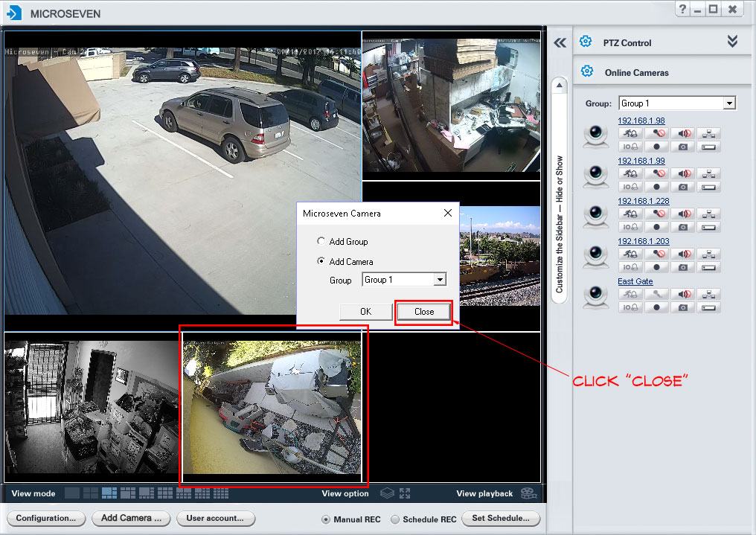Select the office desk camera feed
Screen dimensions: 756x535
[x=451, y=106]
